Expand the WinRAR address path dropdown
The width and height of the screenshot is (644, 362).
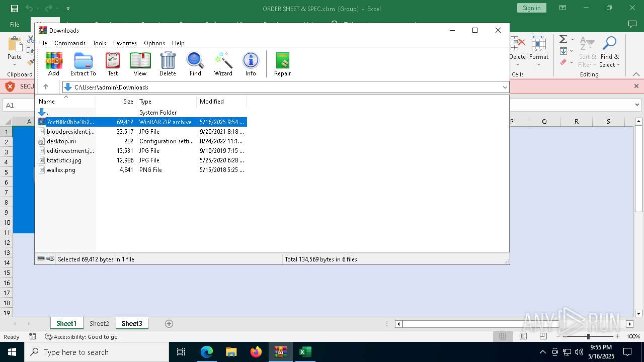point(505,87)
